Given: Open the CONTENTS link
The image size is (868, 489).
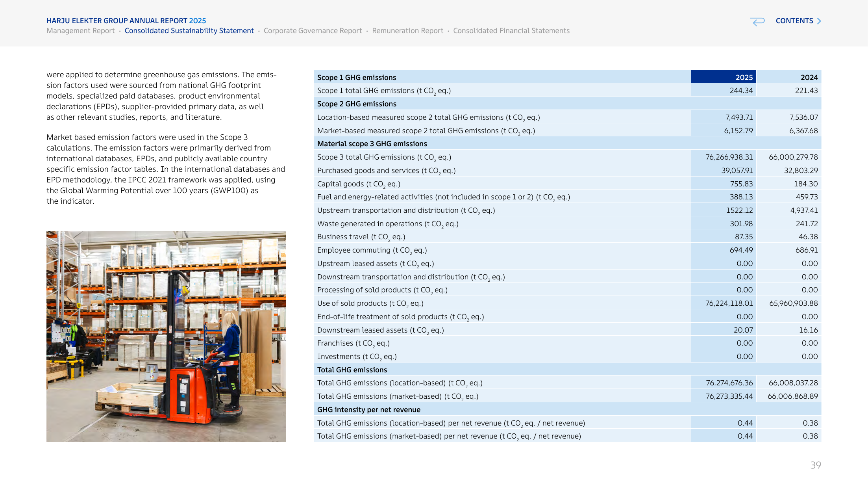Looking at the screenshot, I should tap(794, 21).
